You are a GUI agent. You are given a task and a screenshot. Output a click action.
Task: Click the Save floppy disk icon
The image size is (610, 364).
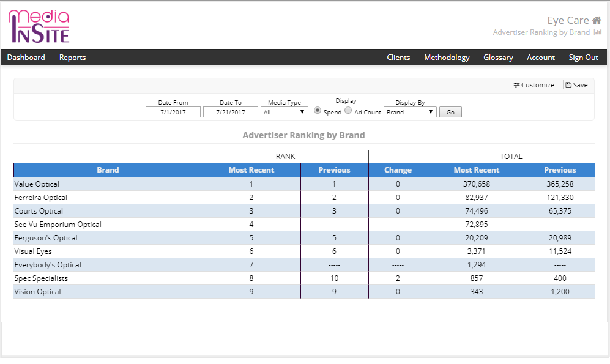pyautogui.click(x=568, y=85)
